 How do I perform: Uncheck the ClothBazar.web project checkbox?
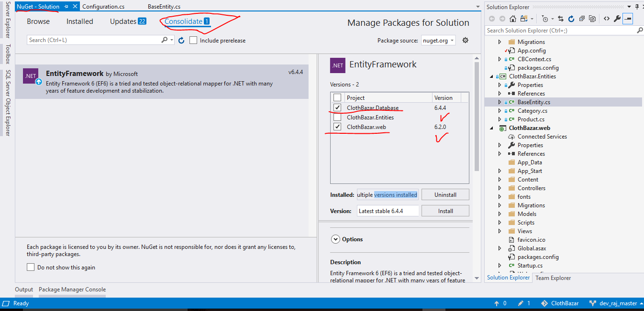pyautogui.click(x=338, y=127)
